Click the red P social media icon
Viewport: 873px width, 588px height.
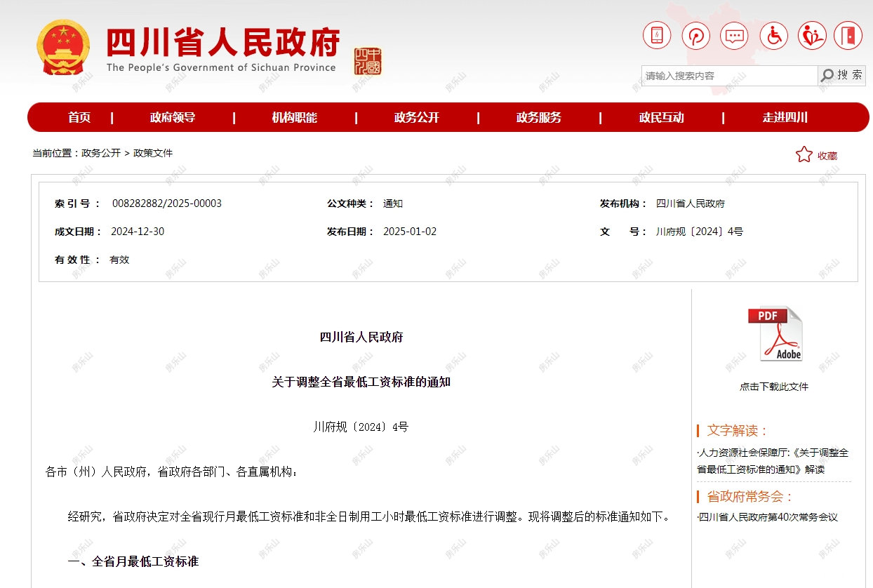tap(695, 35)
